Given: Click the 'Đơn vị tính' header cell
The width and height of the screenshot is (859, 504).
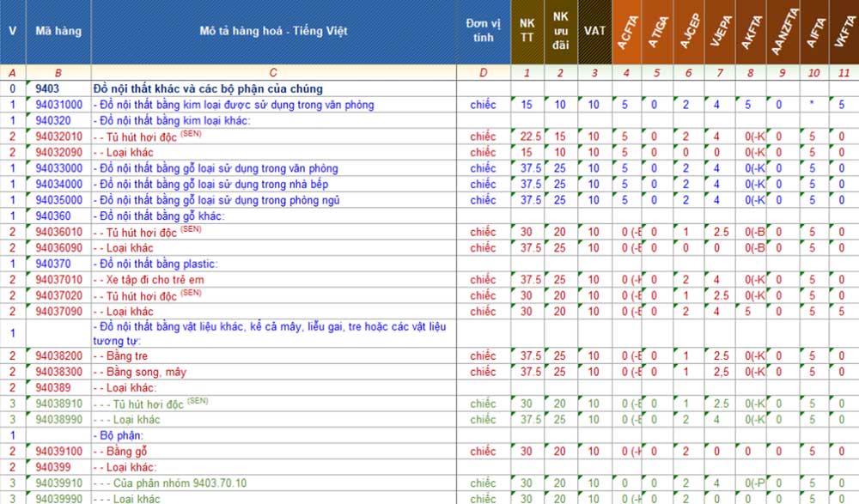Looking at the screenshot, I should click(483, 32).
